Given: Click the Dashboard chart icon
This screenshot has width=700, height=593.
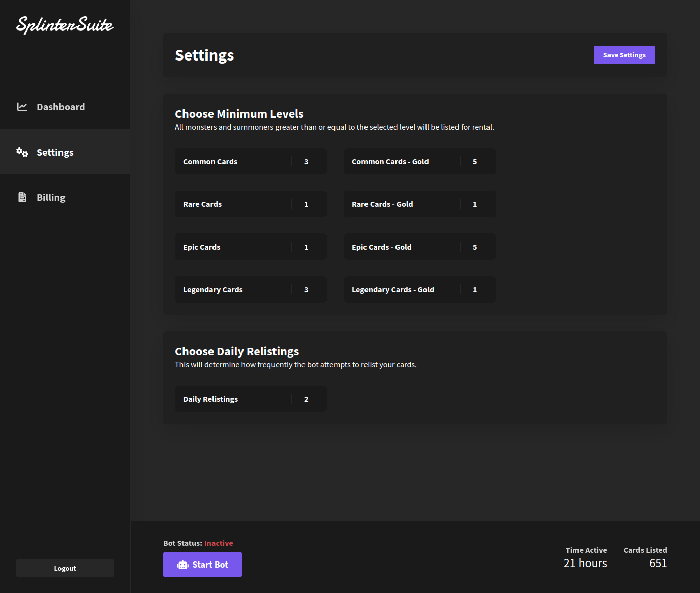Looking at the screenshot, I should coord(22,107).
